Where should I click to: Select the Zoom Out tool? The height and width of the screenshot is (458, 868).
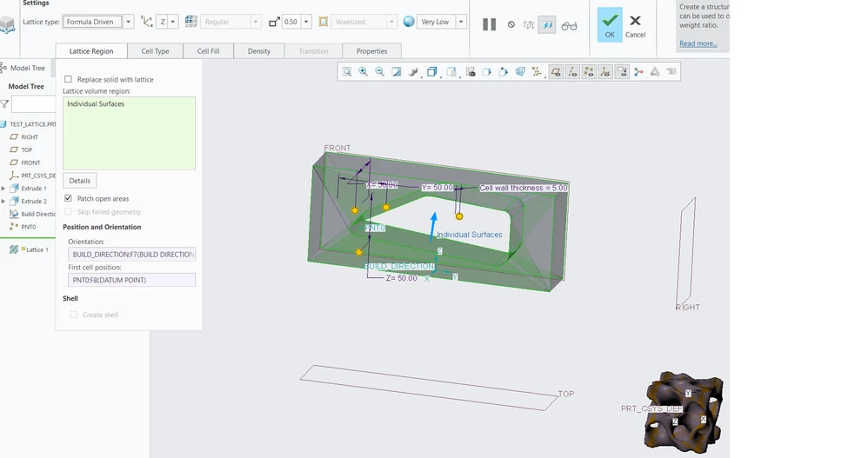coord(380,72)
